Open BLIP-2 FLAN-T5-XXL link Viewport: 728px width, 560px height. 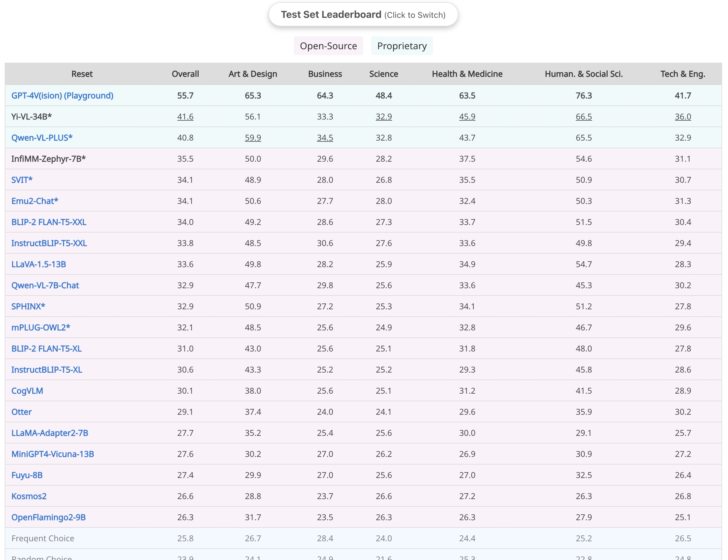click(x=49, y=222)
